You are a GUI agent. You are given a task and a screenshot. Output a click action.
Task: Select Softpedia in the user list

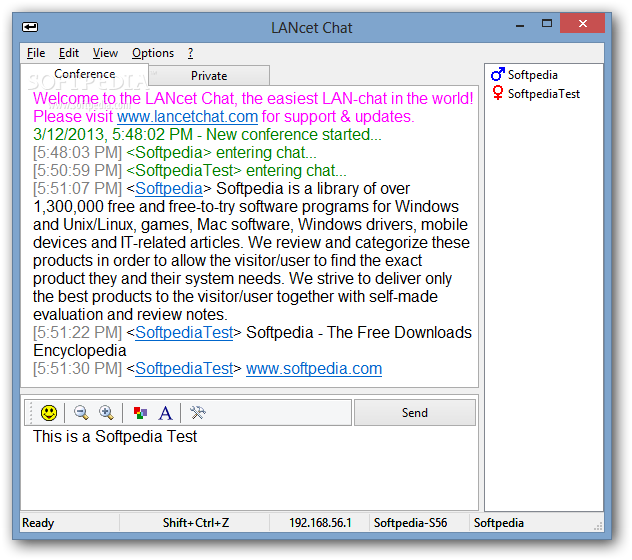[532, 75]
